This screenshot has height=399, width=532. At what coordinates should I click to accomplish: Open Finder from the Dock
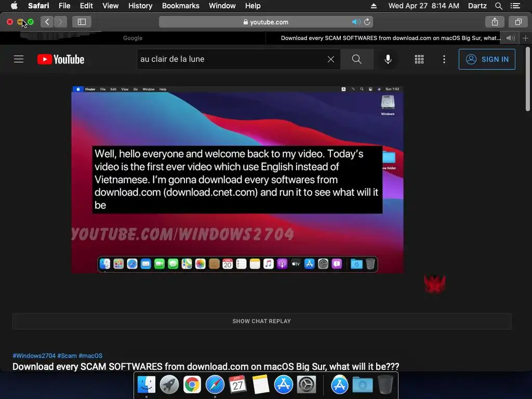pos(146,385)
